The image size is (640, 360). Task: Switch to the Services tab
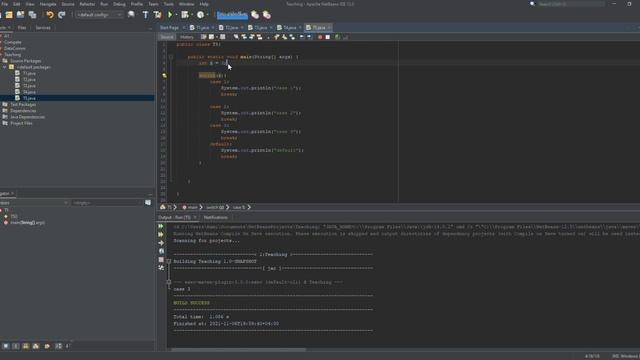[43, 28]
